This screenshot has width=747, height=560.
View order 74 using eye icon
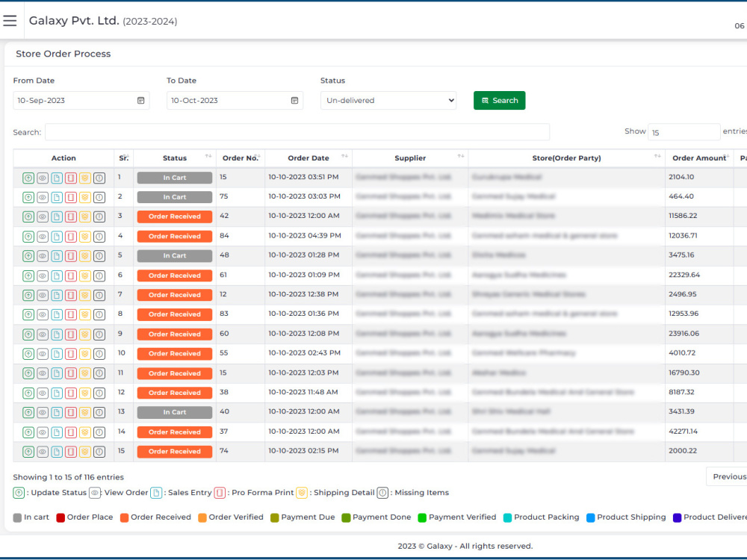coord(43,452)
